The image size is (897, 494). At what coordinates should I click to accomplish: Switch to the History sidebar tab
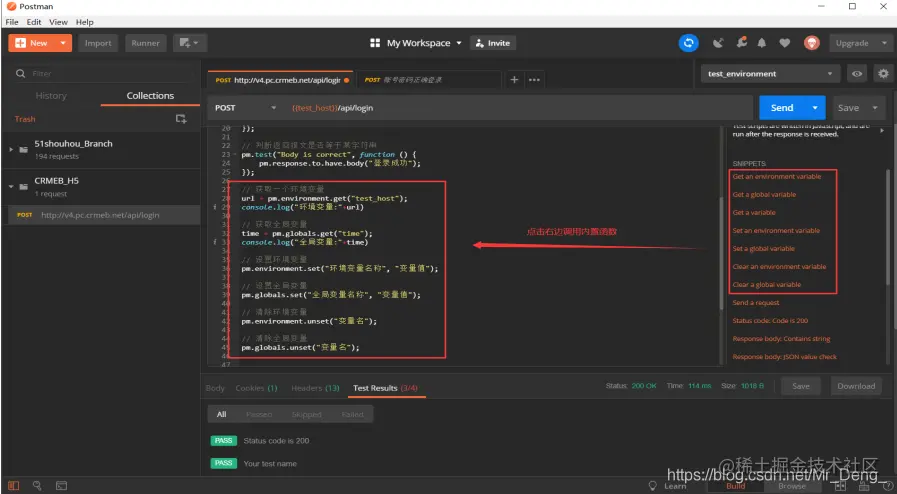51,95
